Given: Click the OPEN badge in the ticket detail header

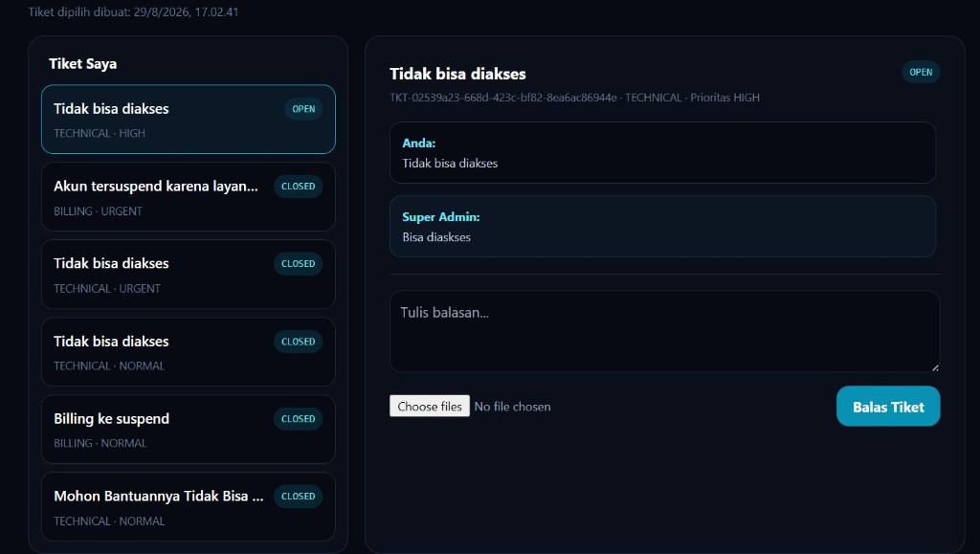Looking at the screenshot, I should tap(921, 72).
